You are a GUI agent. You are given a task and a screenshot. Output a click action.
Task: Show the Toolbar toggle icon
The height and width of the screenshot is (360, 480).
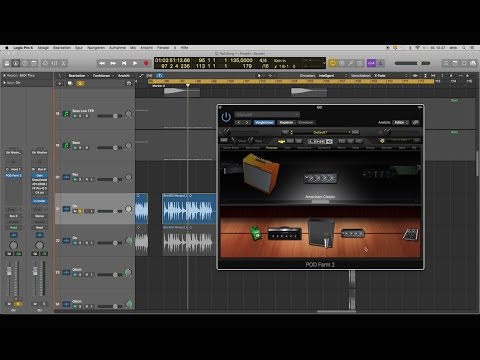click(x=34, y=63)
